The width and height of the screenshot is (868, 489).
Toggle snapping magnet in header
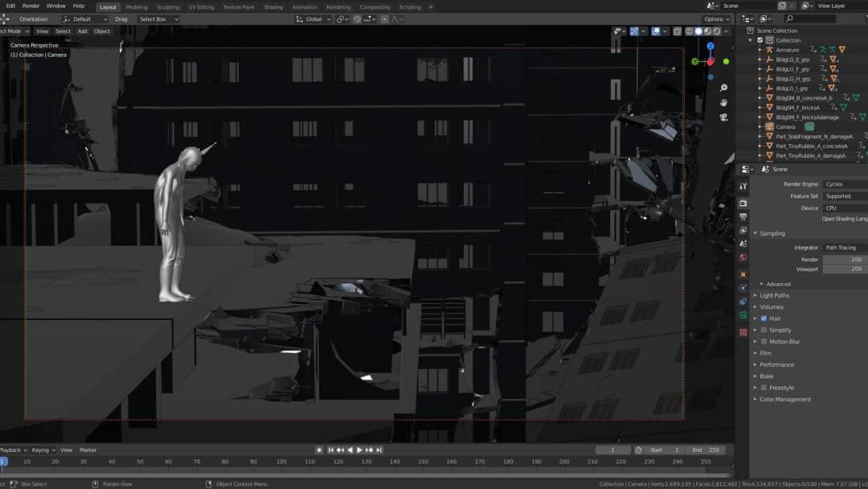pos(357,19)
